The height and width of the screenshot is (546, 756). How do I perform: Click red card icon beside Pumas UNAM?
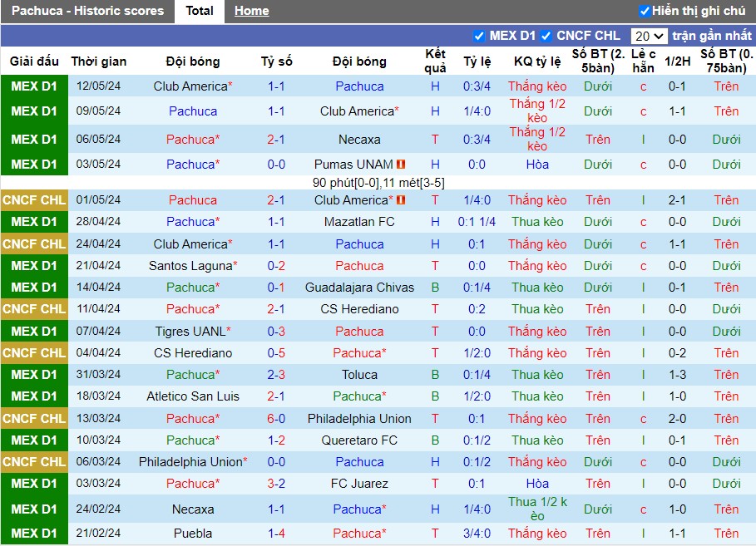(x=401, y=165)
